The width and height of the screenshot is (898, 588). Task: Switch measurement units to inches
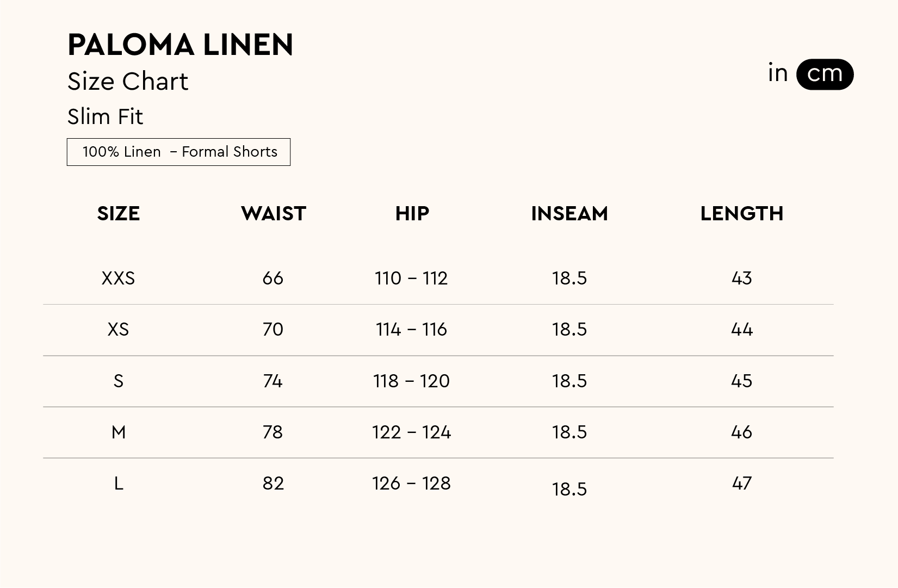pyautogui.click(x=778, y=73)
